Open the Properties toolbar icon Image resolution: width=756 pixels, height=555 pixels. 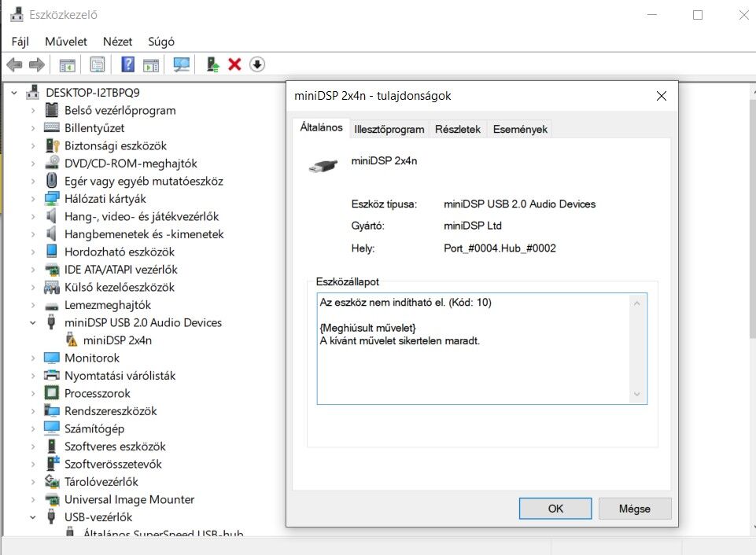(x=97, y=64)
